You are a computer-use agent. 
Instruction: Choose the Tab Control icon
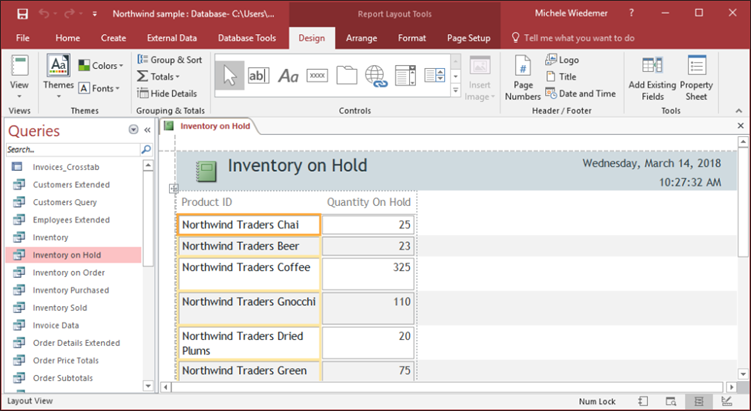[x=346, y=76]
